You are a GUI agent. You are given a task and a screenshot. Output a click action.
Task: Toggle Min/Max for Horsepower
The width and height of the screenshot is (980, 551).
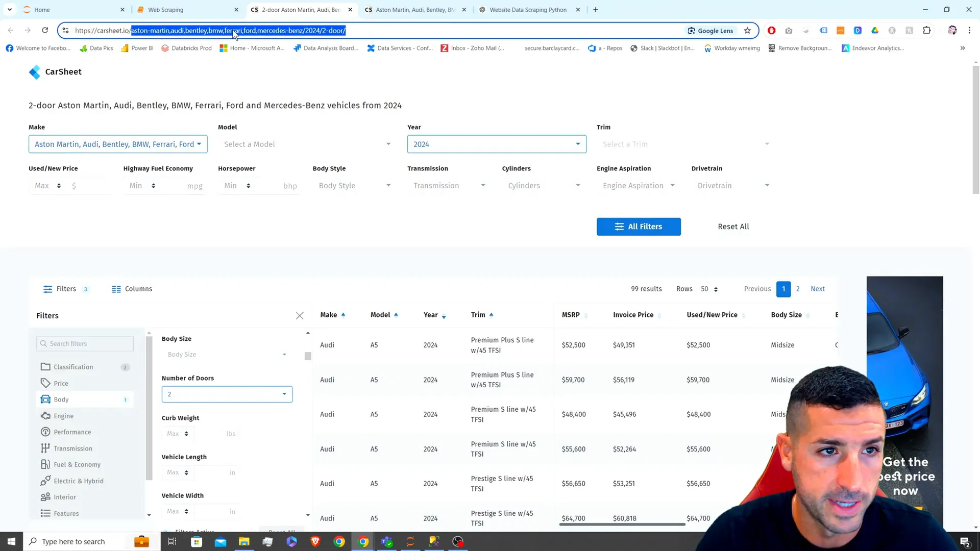(237, 186)
